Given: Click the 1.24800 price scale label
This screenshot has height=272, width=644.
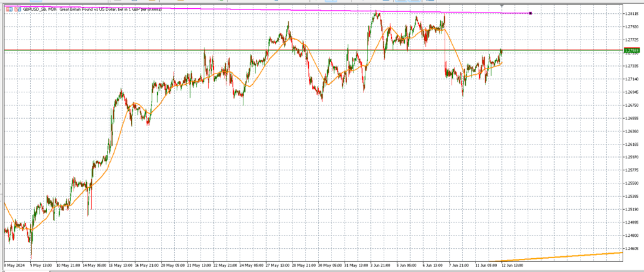Looking at the screenshot, I should (631, 236).
